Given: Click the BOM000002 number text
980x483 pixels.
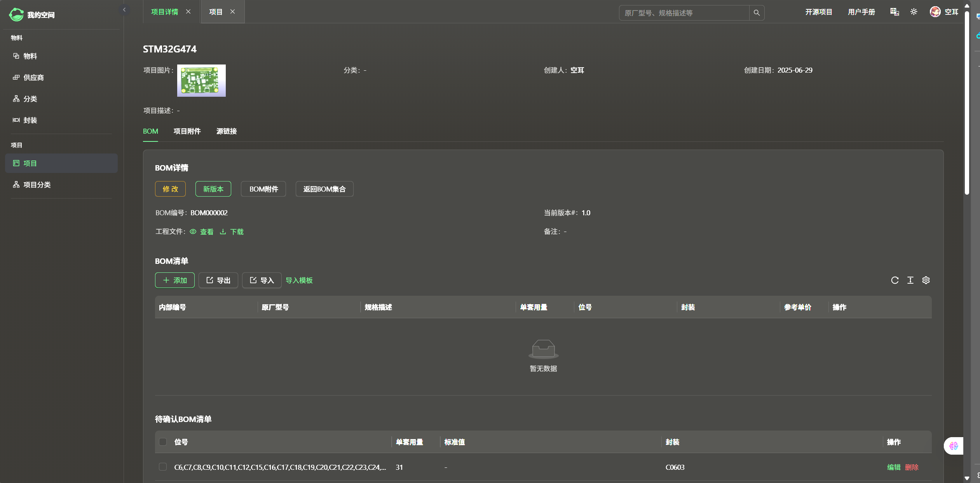Looking at the screenshot, I should coord(209,213).
